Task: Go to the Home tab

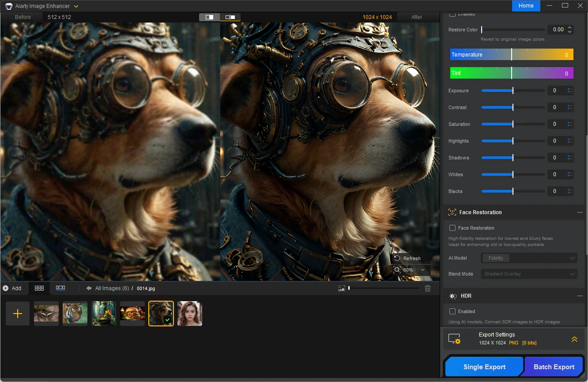Action: click(x=526, y=6)
